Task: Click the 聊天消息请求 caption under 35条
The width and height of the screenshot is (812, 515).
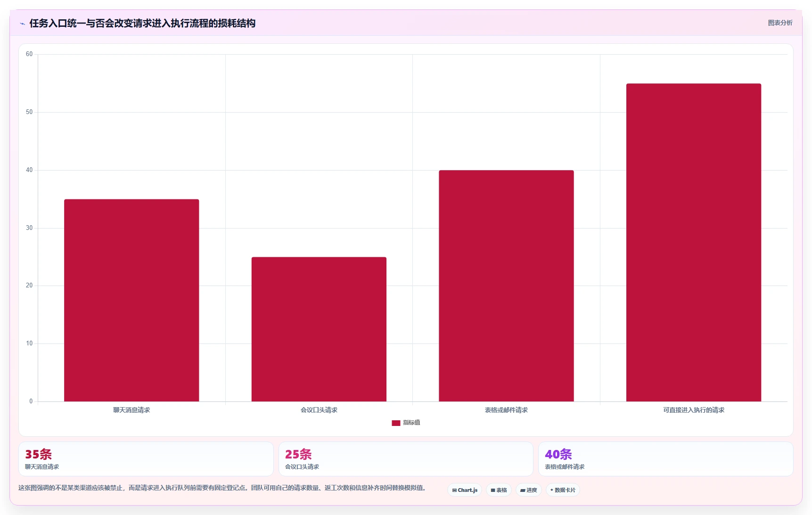Action: coord(42,467)
